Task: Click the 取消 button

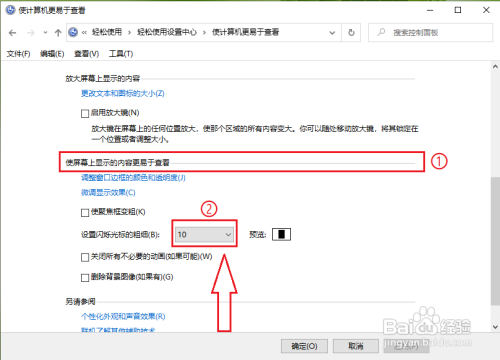Action: pos(356,346)
